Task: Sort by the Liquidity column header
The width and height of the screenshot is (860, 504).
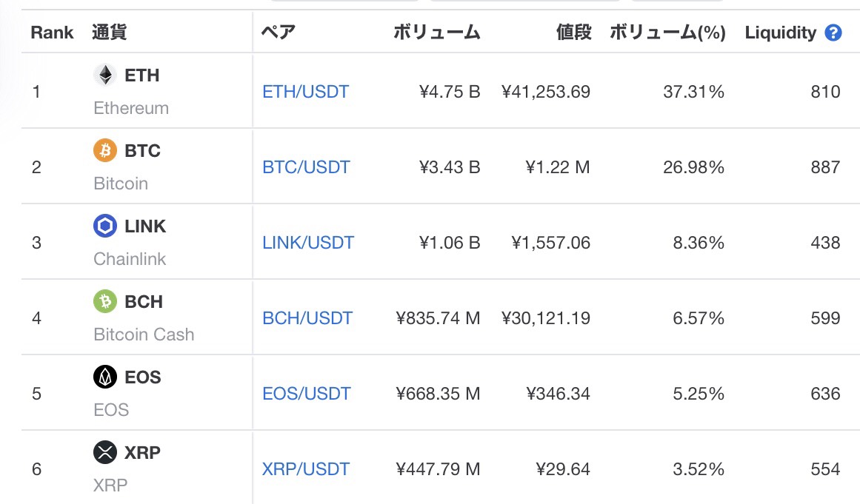Action: (x=781, y=33)
